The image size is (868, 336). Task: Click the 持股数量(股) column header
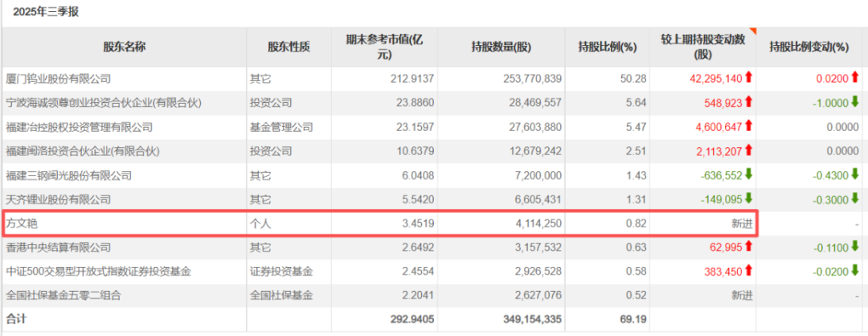click(502, 47)
